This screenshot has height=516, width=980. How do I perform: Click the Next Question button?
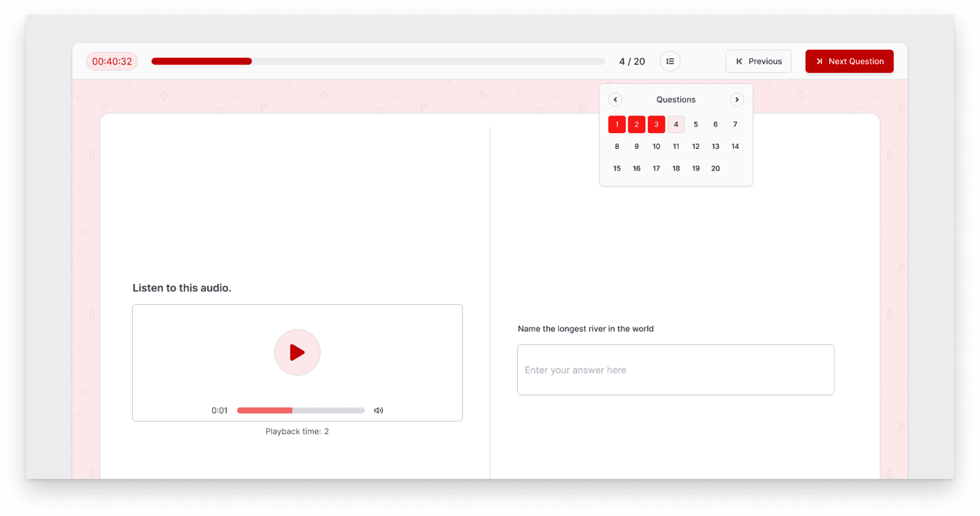(849, 61)
